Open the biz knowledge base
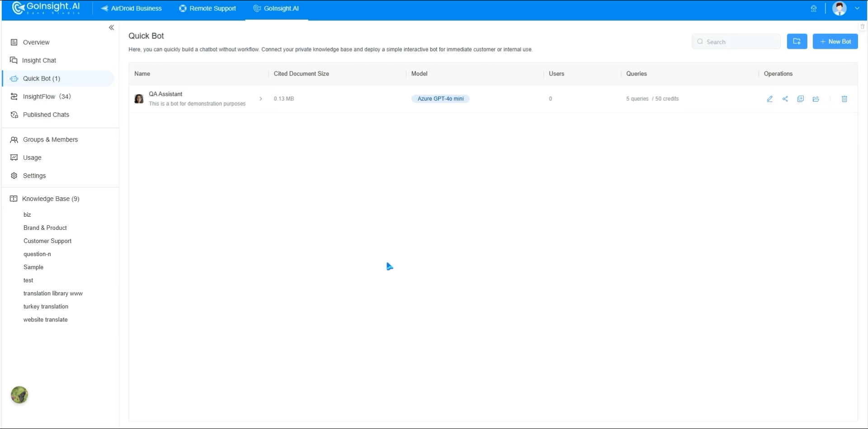The width and height of the screenshot is (868, 429). (x=27, y=215)
